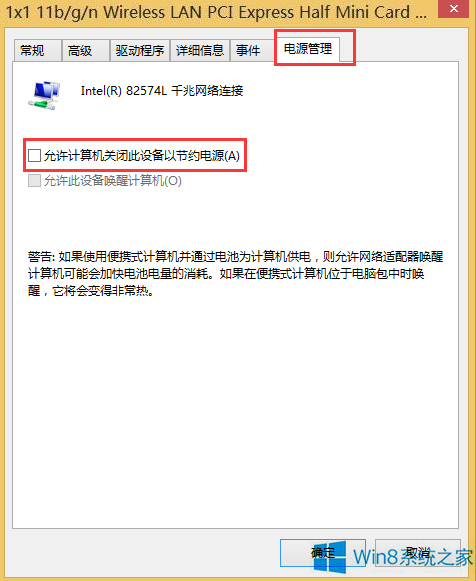Click the Windows logo watermark

[x=330, y=557]
